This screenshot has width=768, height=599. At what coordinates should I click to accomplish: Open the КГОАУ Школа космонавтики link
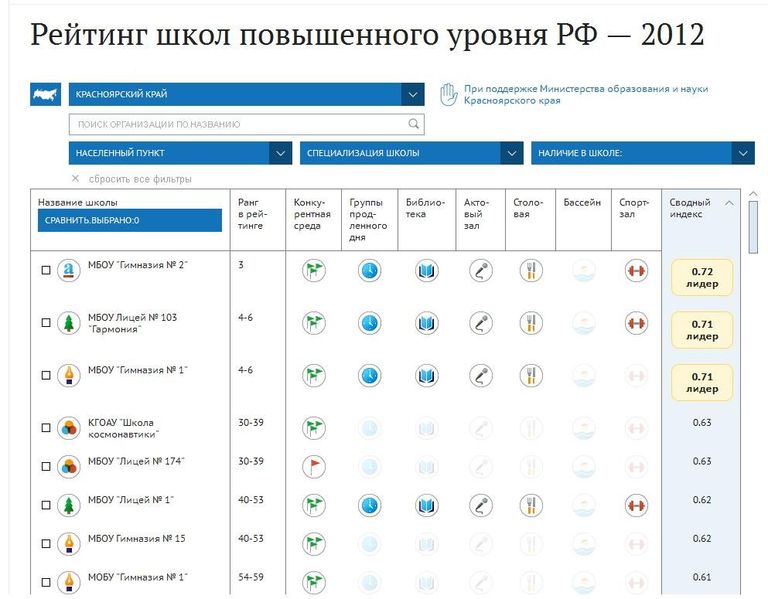(x=123, y=428)
